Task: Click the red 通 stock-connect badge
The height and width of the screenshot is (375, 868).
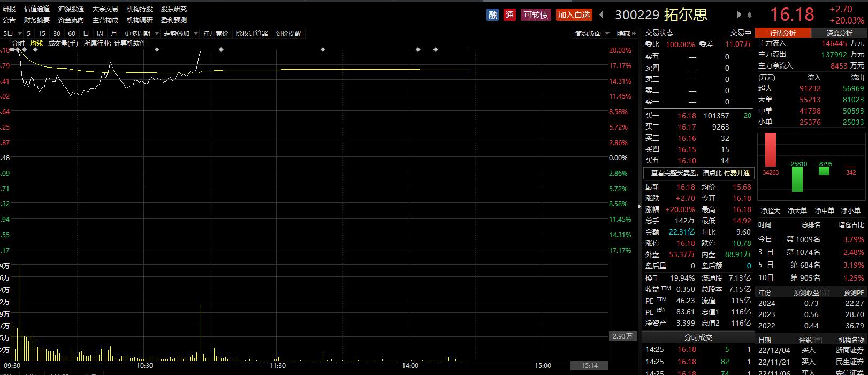Action: [509, 15]
